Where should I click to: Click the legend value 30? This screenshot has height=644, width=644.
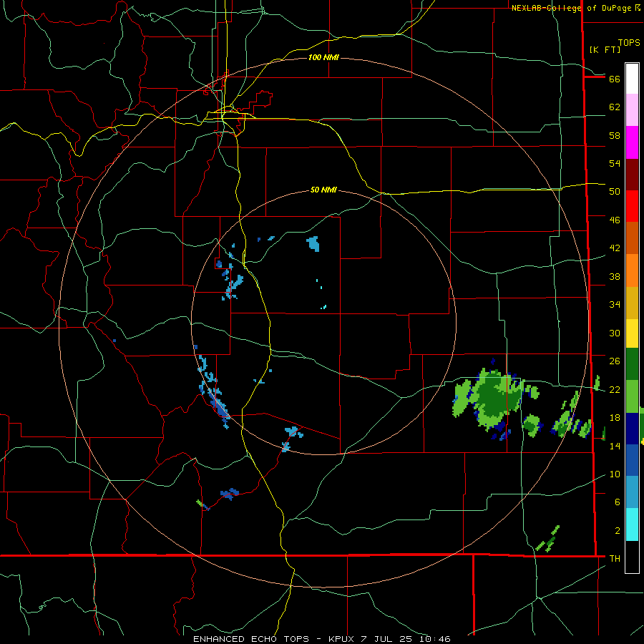[615, 333]
